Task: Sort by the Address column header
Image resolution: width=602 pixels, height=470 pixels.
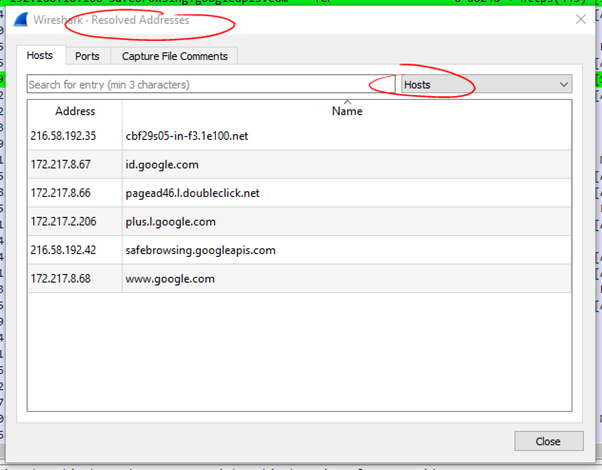Action: click(x=75, y=111)
